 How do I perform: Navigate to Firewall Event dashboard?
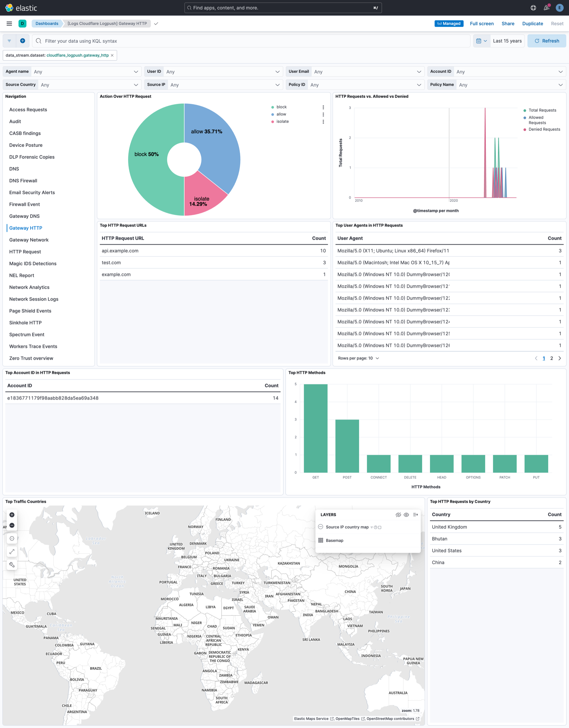click(x=24, y=204)
